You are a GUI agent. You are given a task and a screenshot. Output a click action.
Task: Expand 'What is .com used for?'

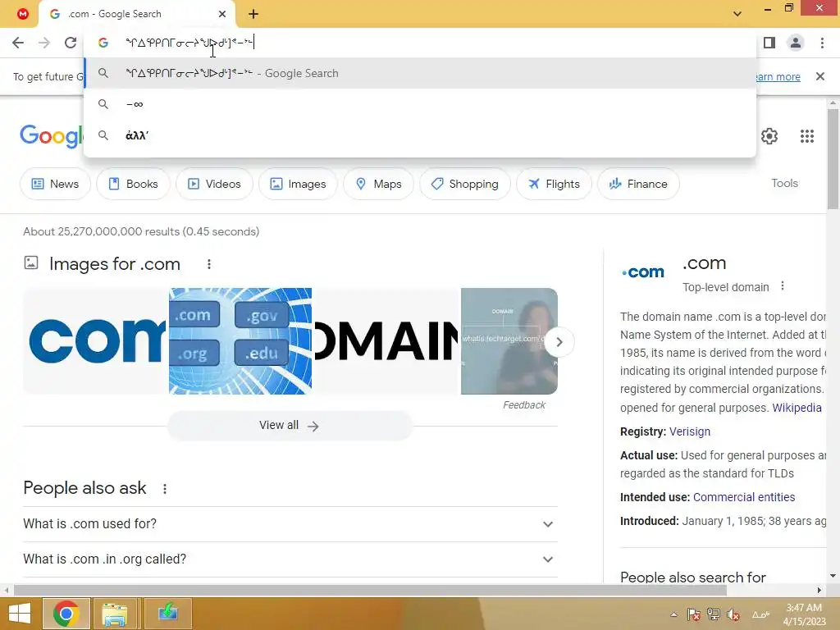[x=290, y=524]
